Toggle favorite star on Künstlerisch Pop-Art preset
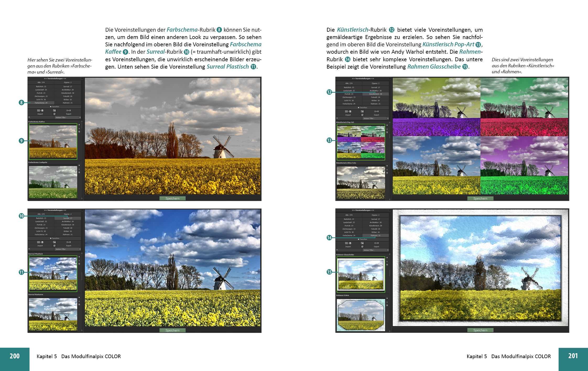Viewport: 588px width, 371px height. (387, 125)
